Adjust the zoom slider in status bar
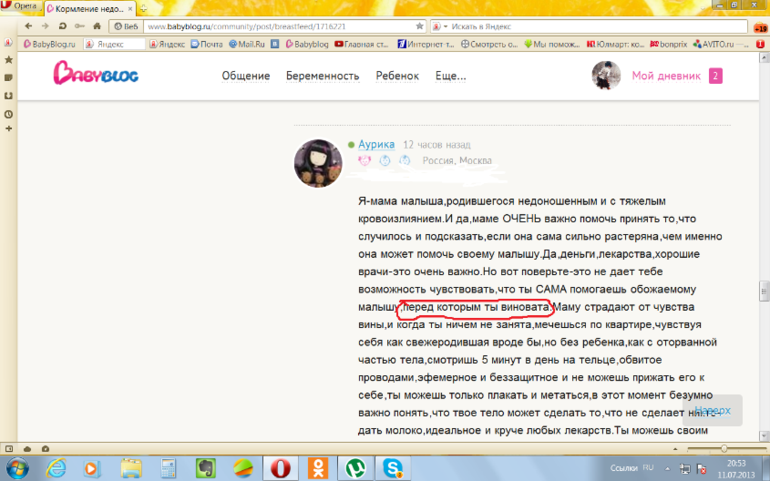770x481 pixels. pyautogui.click(x=724, y=449)
